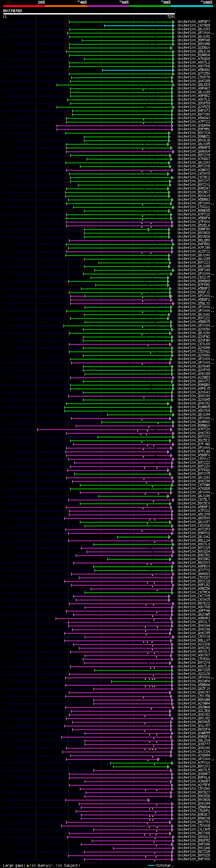Click hit label UniRef100_Q6J191
This screenshot has width=216, height=868.
pyautogui.click(x=194, y=37)
